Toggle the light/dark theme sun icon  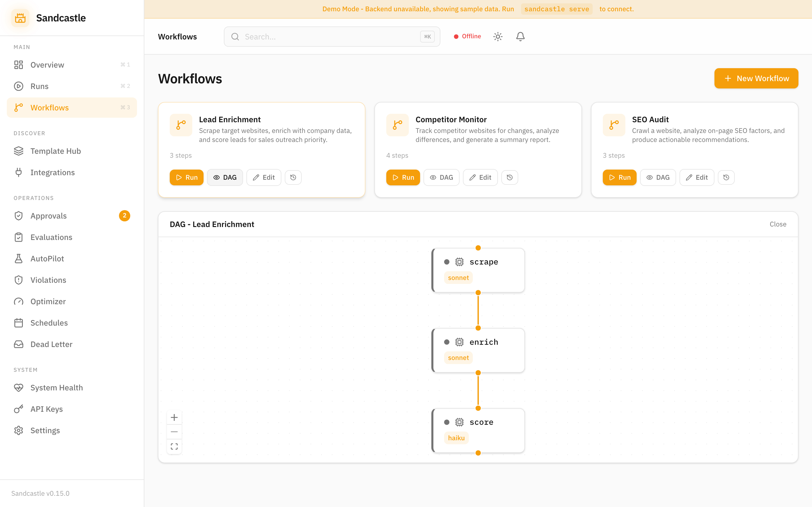pyautogui.click(x=498, y=37)
